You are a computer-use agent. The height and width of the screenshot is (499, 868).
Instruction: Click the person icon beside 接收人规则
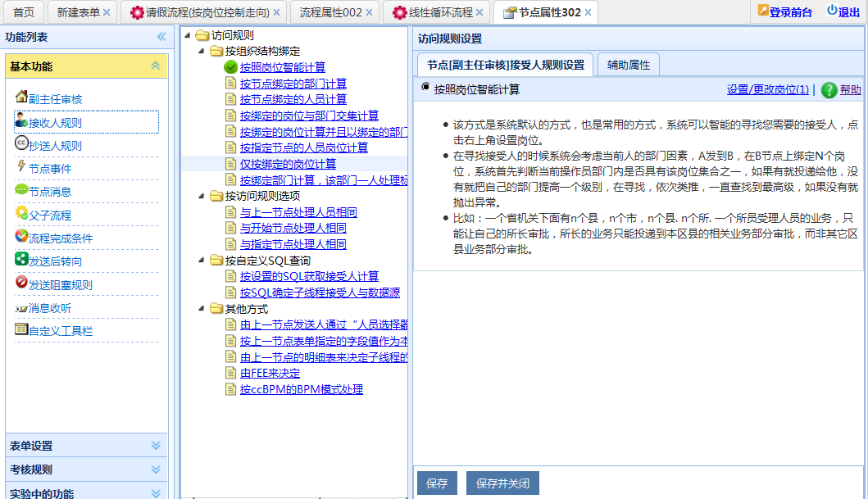21,120
